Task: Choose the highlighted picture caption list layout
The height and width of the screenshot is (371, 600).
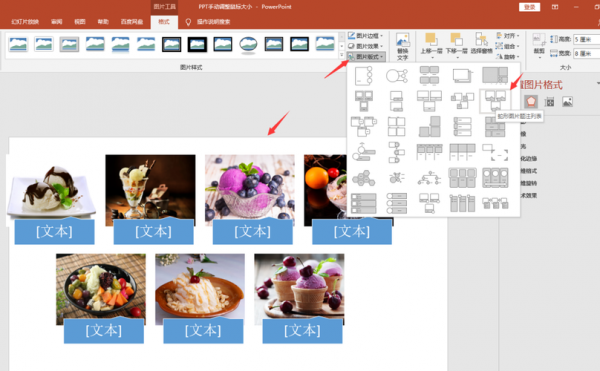Action: (495, 101)
